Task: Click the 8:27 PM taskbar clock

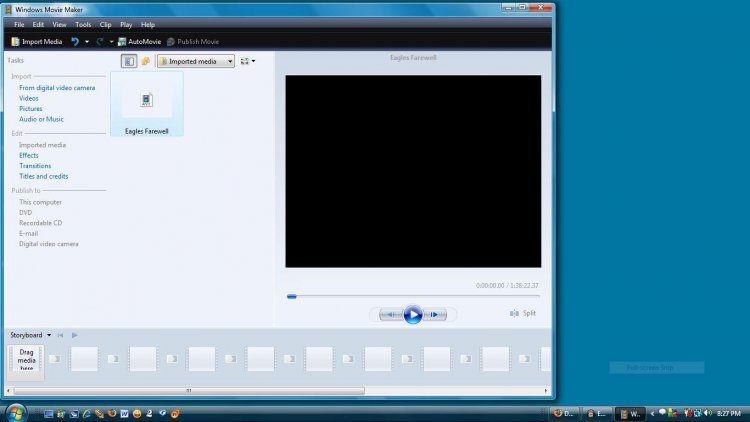Action: 729,413
